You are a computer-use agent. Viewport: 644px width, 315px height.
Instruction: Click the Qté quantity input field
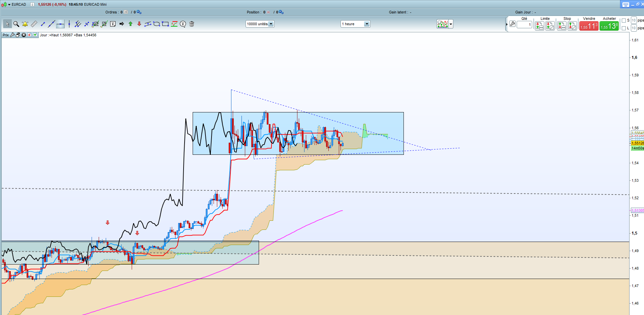(524, 25)
